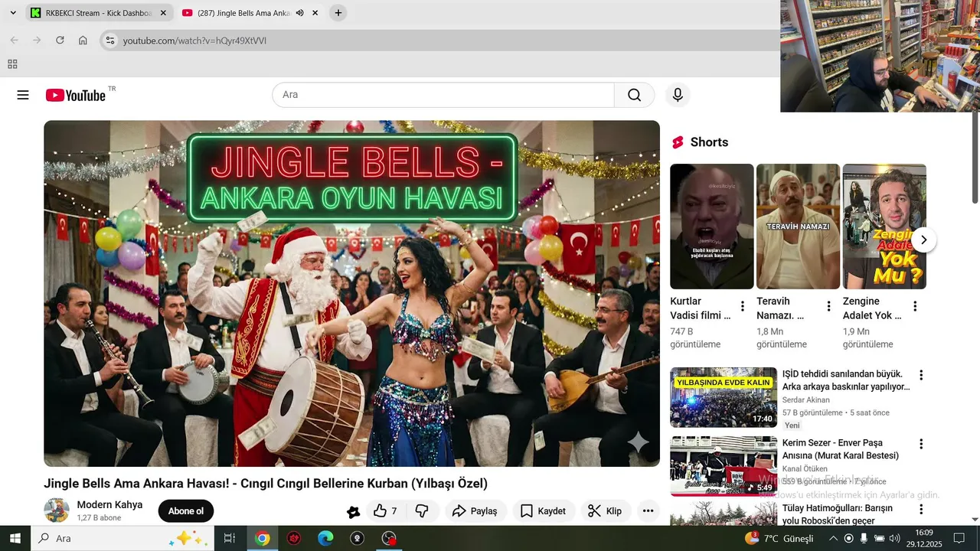Open Task View on the taskbar
This screenshot has width=980, height=551.
(x=229, y=538)
